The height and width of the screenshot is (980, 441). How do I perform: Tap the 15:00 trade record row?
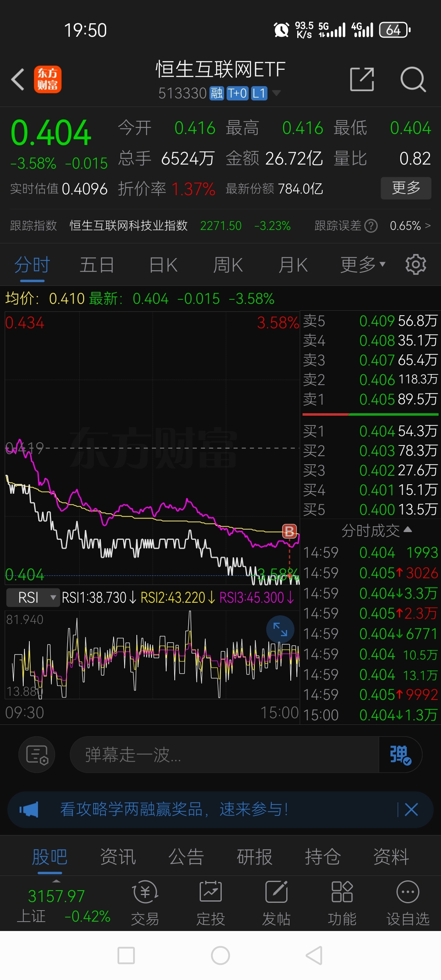coord(370,715)
